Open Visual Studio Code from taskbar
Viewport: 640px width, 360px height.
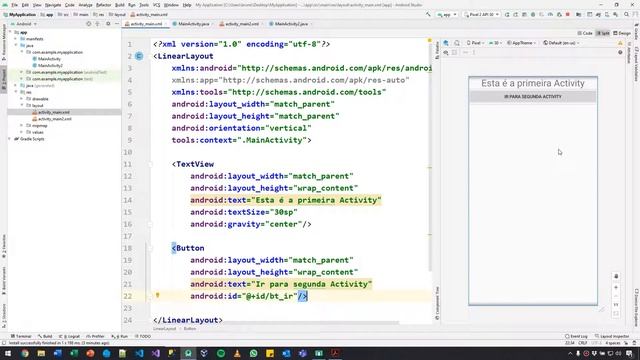point(139,353)
